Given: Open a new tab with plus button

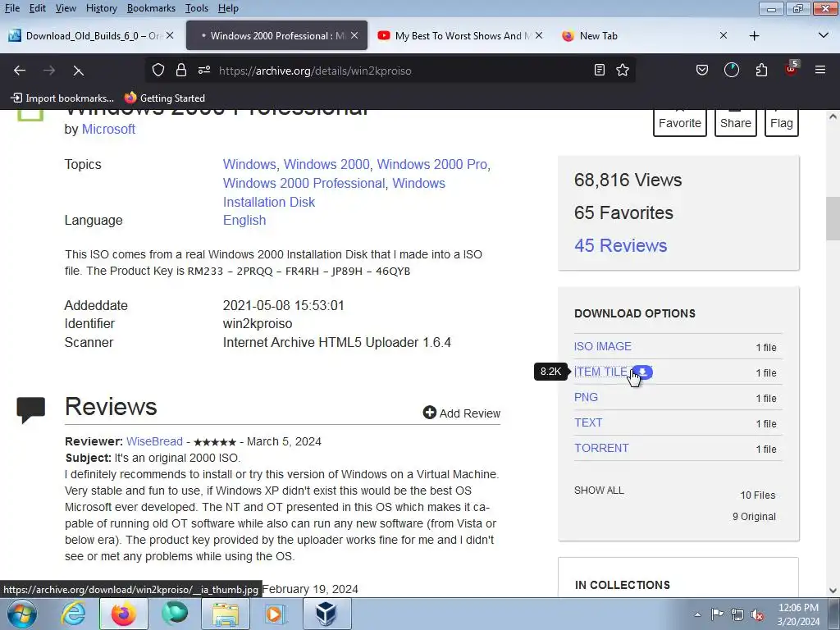Looking at the screenshot, I should click(x=755, y=36).
